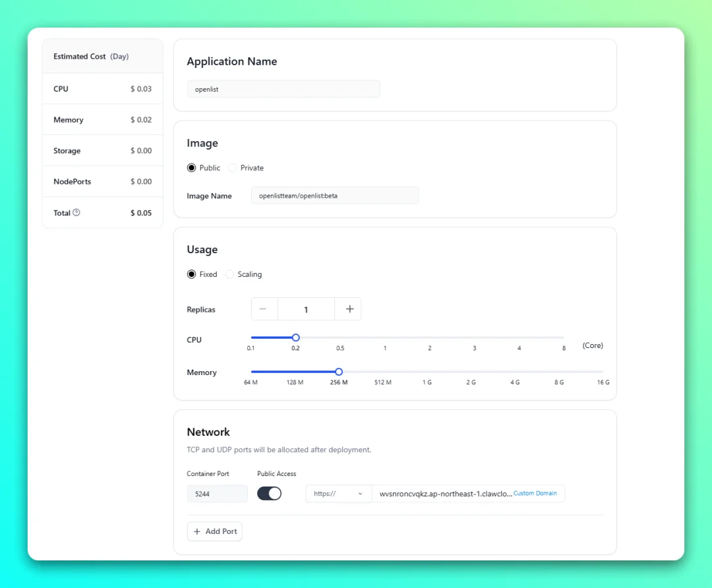Decrease replicas with the minus icon

[x=263, y=309]
